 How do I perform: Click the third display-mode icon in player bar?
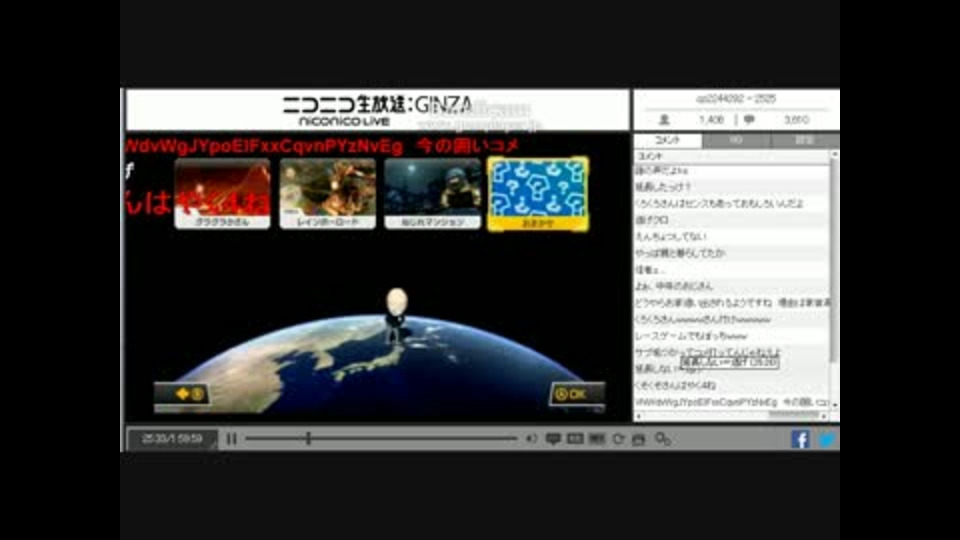tap(597, 439)
